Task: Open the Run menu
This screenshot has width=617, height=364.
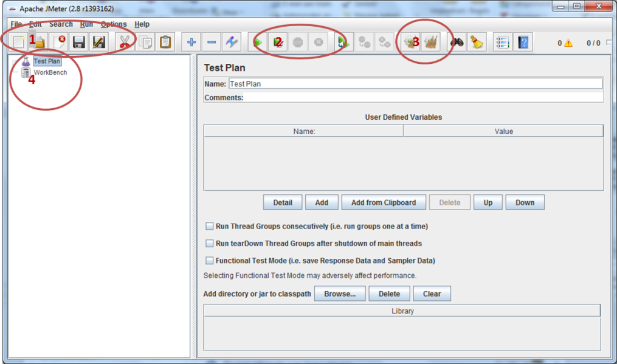Action: click(x=86, y=24)
